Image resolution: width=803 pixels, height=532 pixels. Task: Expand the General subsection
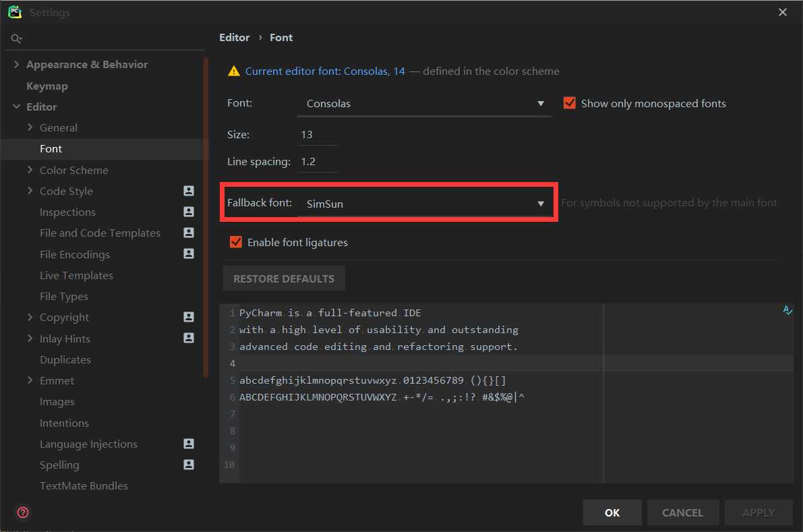click(30, 127)
